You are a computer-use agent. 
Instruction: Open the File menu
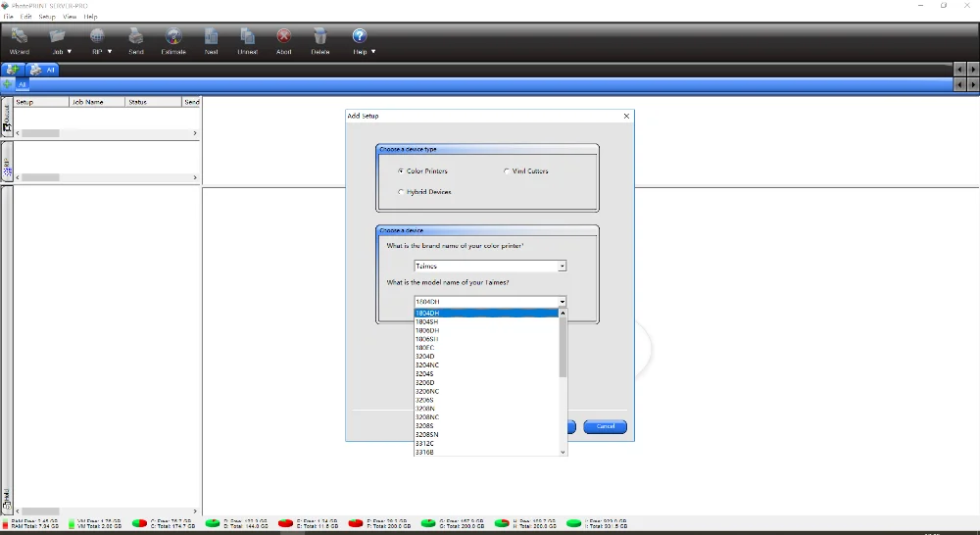8,17
